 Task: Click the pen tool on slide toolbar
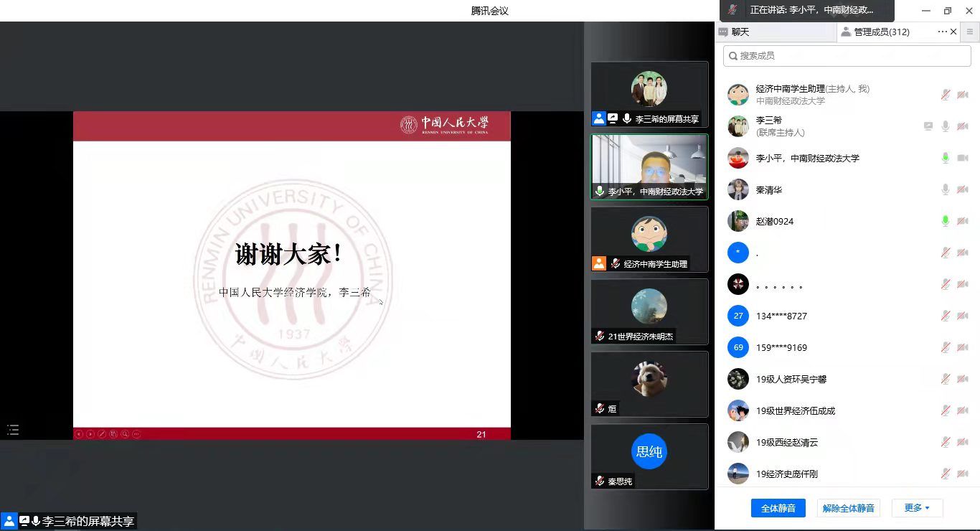[102, 434]
